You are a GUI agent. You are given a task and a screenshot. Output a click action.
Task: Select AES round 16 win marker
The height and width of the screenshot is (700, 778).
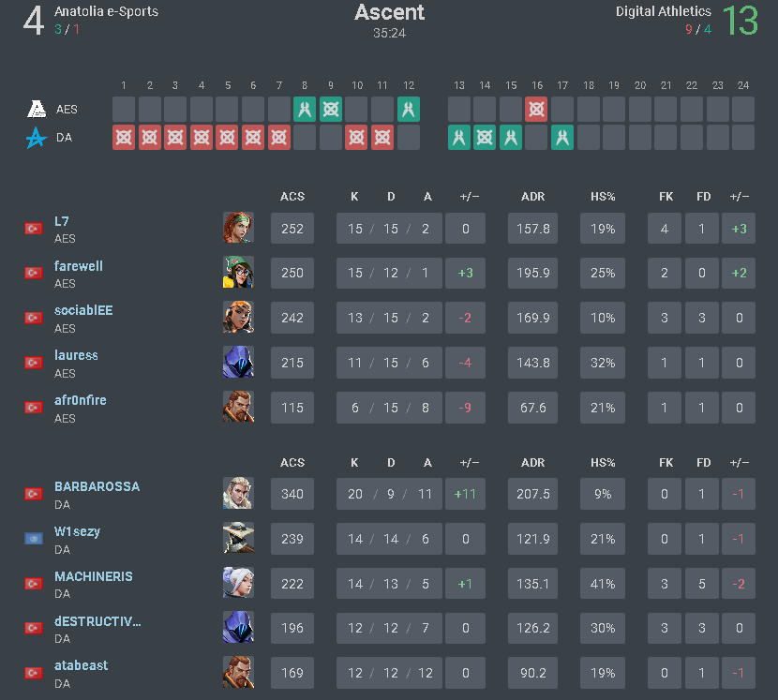coord(536,110)
